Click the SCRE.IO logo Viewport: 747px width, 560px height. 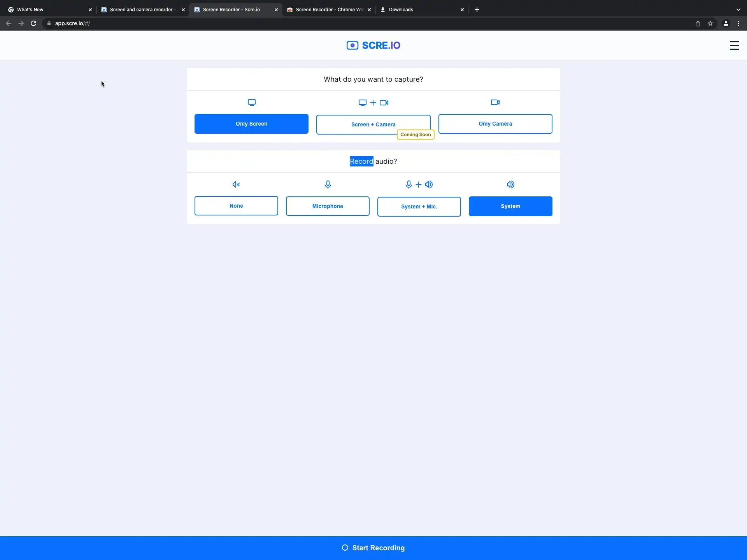(373, 45)
